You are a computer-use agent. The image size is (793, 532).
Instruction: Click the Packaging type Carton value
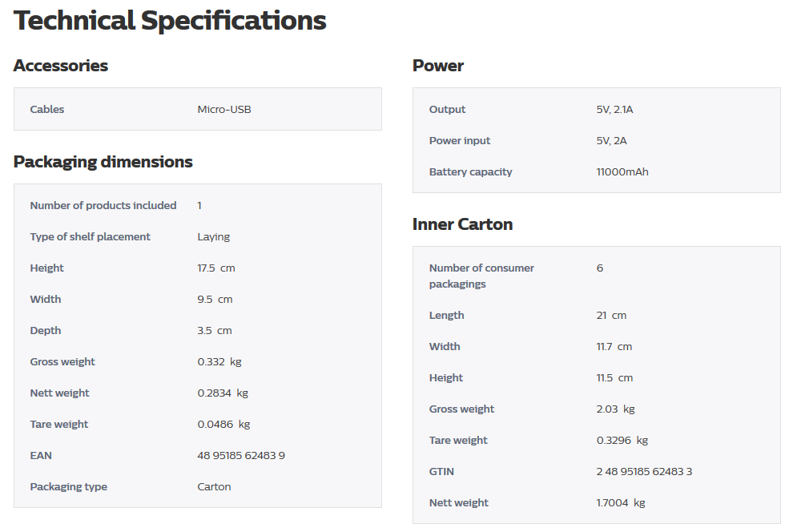point(214,487)
